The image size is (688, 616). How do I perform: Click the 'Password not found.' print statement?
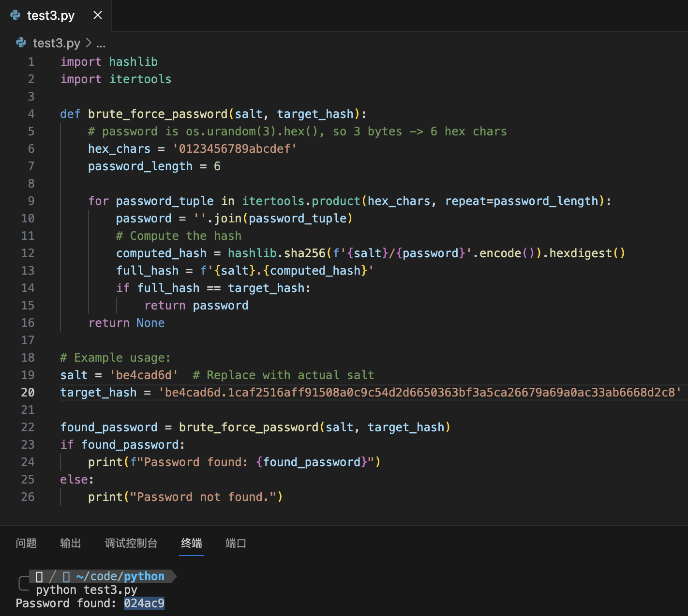[185, 497]
